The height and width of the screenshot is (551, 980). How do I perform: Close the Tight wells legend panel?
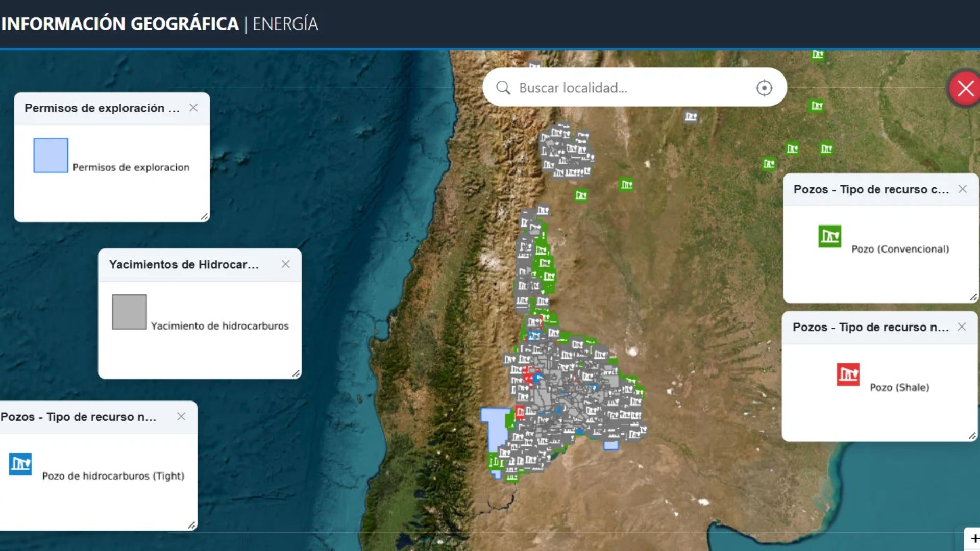(181, 416)
